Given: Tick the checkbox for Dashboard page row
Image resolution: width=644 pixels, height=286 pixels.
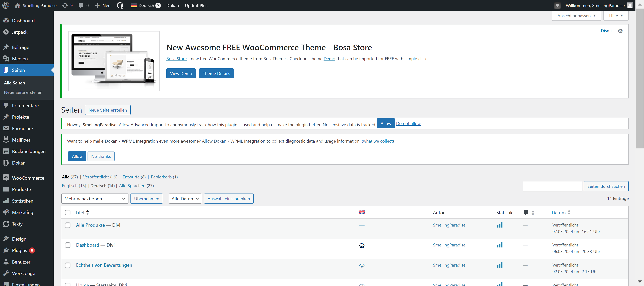Looking at the screenshot, I should [68, 245].
